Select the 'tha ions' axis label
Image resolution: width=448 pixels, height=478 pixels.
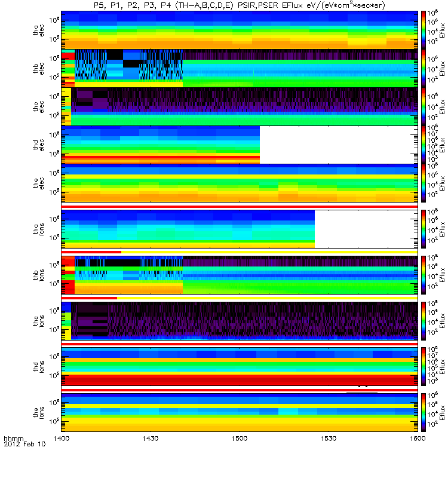(x=39, y=229)
